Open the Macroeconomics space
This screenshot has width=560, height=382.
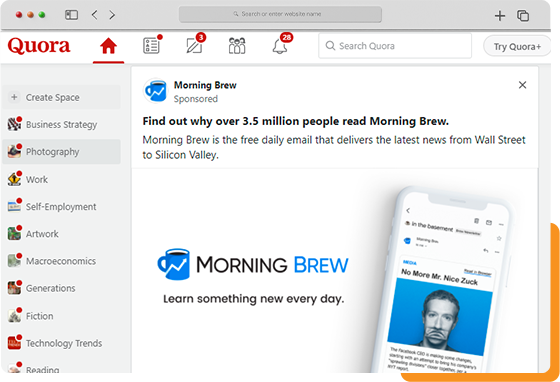tap(61, 261)
